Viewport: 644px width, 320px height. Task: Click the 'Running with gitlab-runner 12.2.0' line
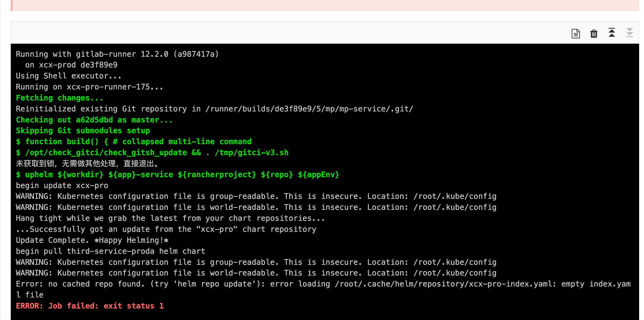117,54
